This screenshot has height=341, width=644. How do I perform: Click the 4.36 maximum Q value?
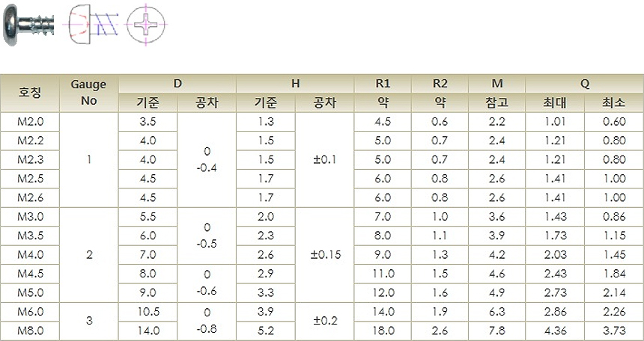coord(555,331)
